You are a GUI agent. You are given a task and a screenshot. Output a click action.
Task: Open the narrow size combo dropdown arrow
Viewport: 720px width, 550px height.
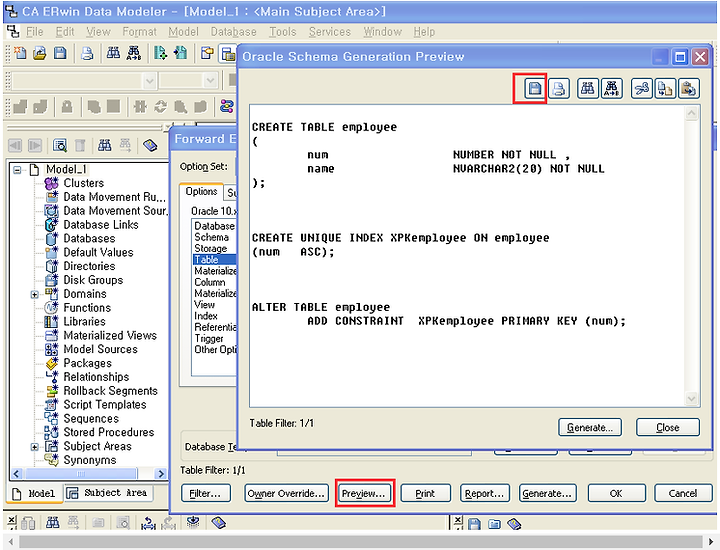210,81
